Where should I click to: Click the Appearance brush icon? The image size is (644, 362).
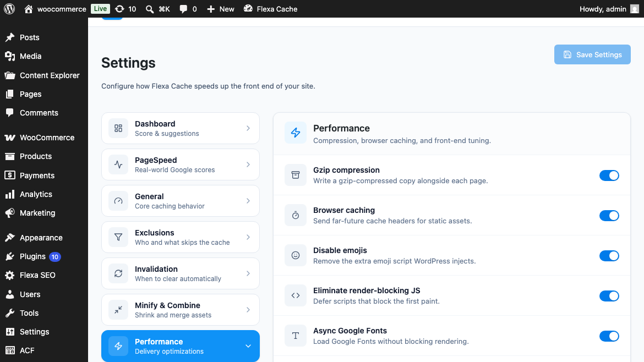pos(10,238)
